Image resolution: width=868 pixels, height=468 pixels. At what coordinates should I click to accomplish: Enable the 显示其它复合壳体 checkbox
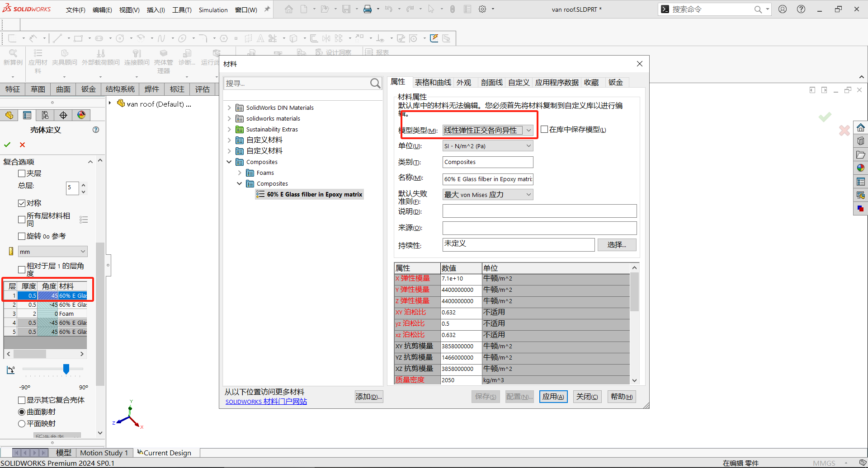(22, 400)
